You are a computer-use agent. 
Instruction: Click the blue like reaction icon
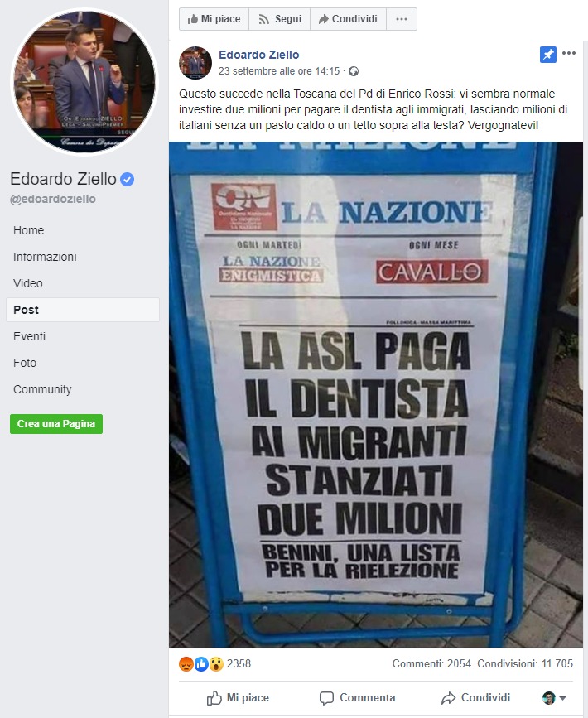pos(201,664)
